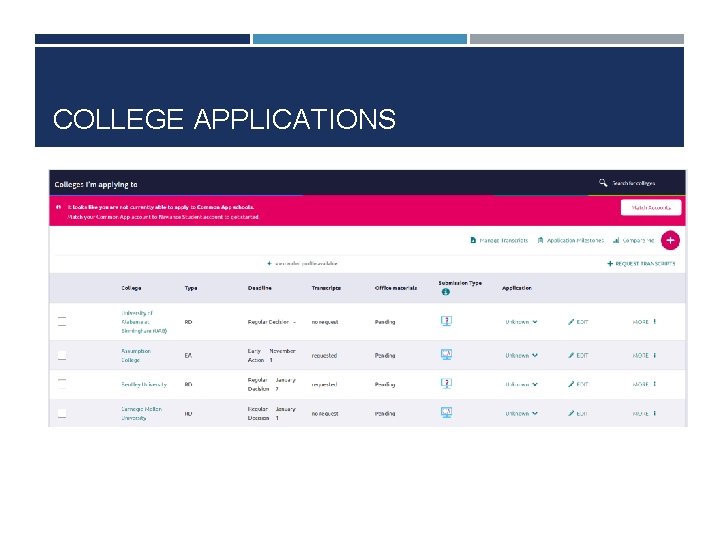Click the Match Accounts button
This screenshot has height=540, width=720.
pos(651,208)
